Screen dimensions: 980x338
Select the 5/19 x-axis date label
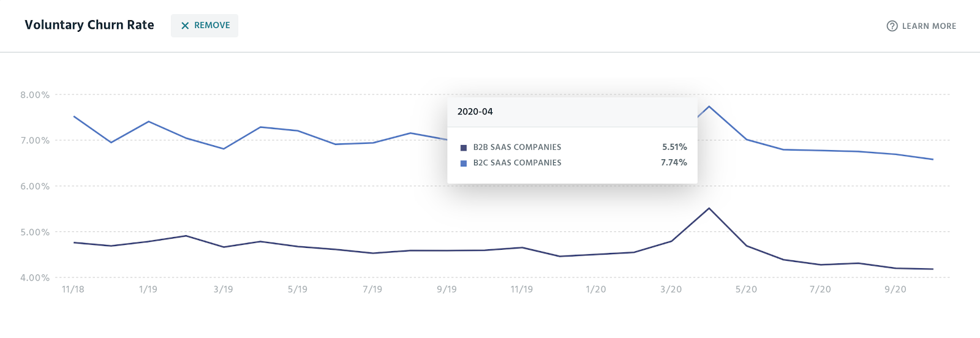point(298,289)
